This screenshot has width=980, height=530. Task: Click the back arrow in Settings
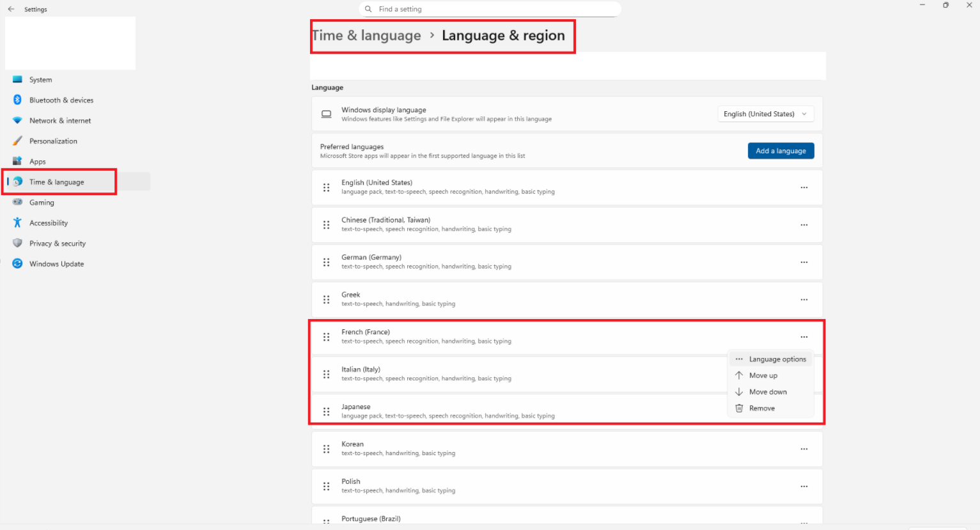pos(11,9)
